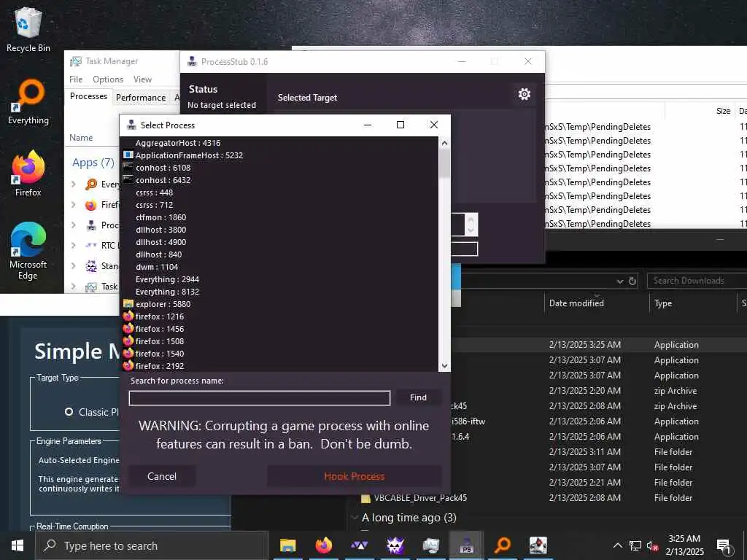Viewport: 747px width, 560px height.
Task: Click Size column header in Everything
Action: (x=723, y=111)
